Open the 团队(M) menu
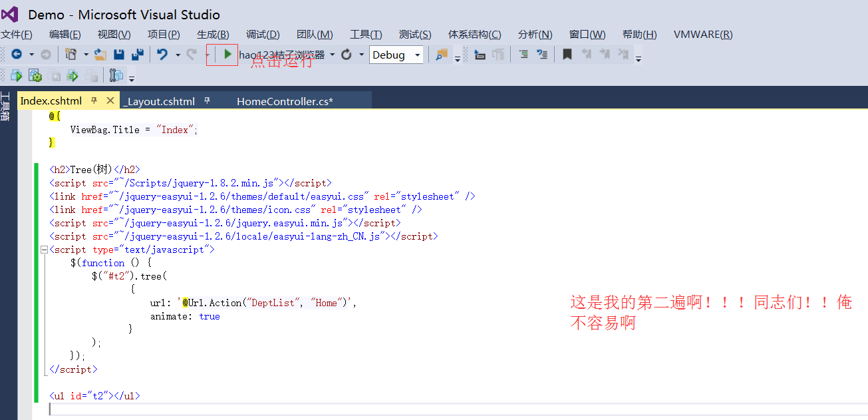 (315, 35)
